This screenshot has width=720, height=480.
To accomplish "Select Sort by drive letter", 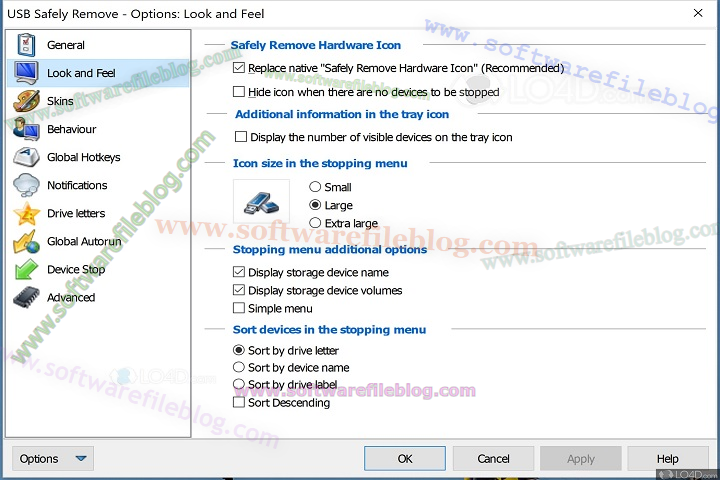I will pyautogui.click(x=239, y=350).
